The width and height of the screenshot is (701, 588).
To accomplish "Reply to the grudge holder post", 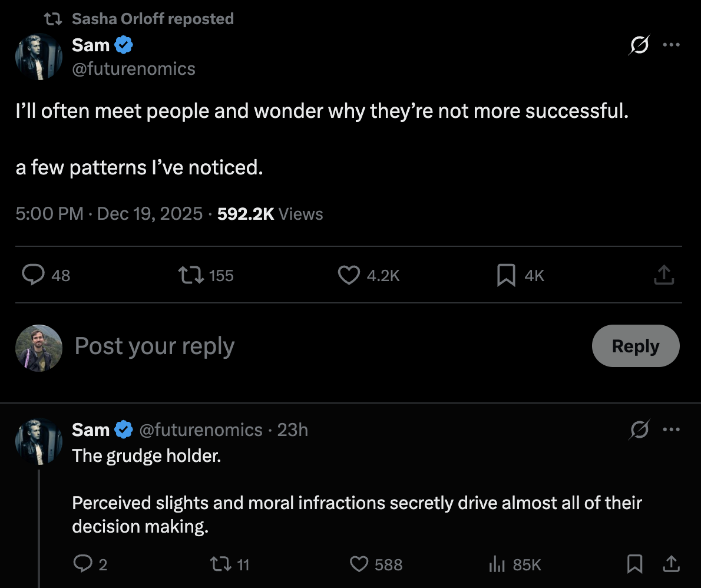I will [x=82, y=564].
